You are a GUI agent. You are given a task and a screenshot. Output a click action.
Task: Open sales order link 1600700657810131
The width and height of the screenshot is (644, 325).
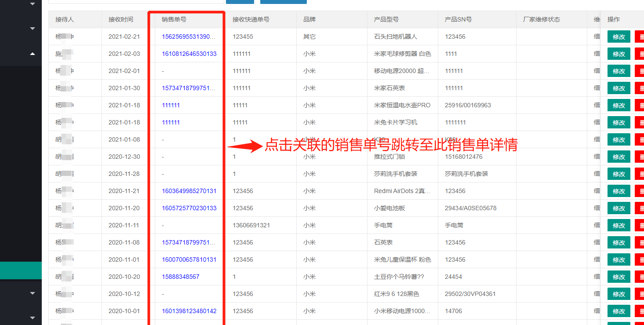pyautogui.click(x=189, y=259)
